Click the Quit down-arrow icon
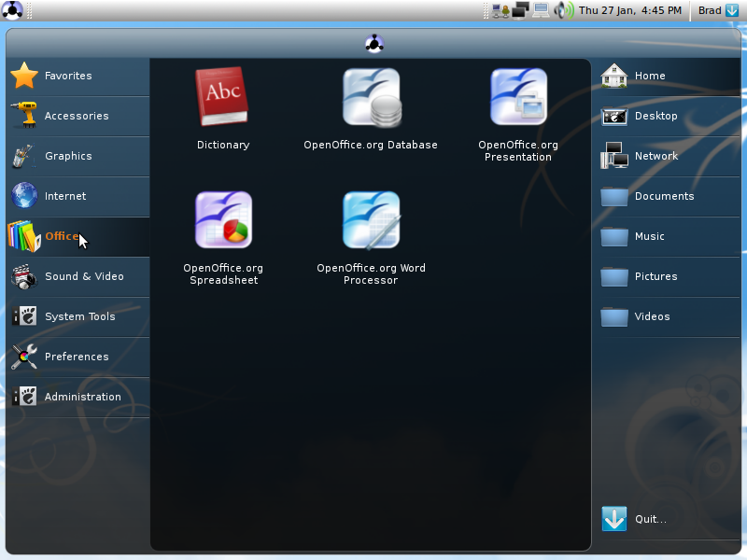747x560 pixels. pyautogui.click(x=614, y=519)
